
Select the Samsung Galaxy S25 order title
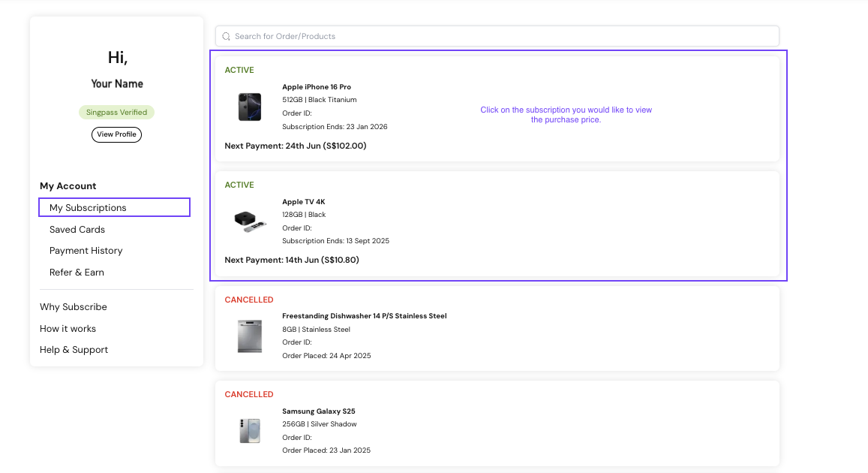pyautogui.click(x=318, y=411)
